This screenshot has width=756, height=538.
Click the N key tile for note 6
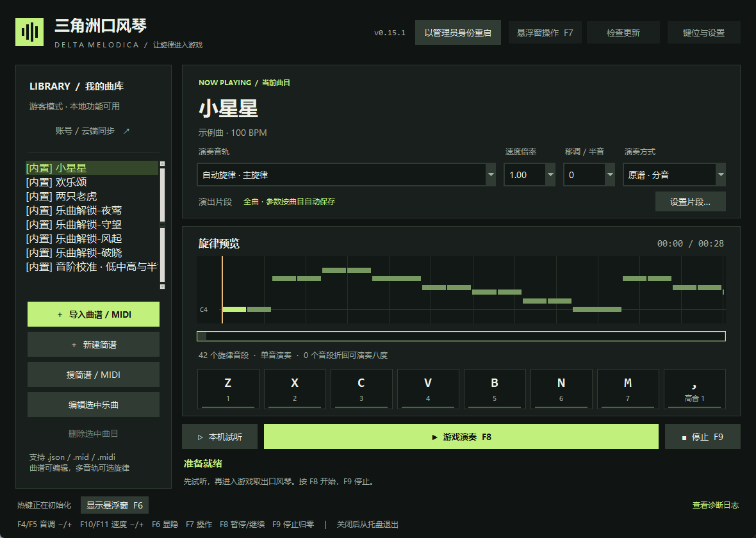[561, 389]
